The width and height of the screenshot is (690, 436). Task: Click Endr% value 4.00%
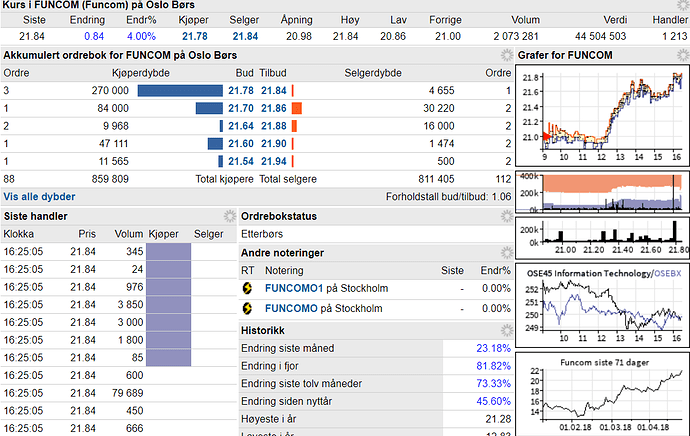[141, 37]
